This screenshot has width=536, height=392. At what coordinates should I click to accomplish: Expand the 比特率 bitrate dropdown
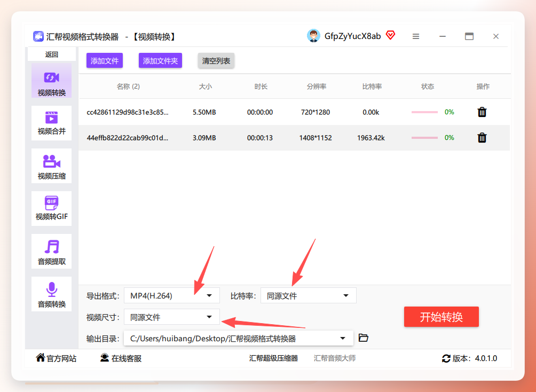pos(309,295)
